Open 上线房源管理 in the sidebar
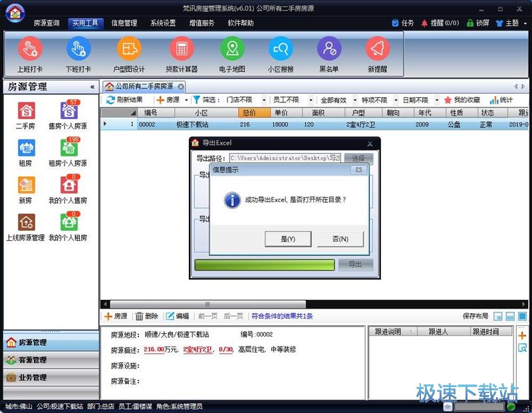Image resolution: width=532 pixels, height=413 pixels. 26,222
